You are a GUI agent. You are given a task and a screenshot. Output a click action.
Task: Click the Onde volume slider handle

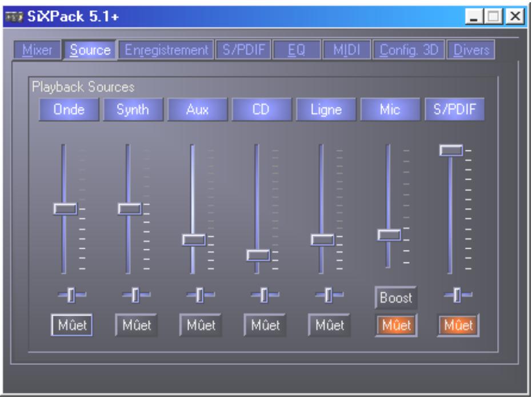click(65, 209)
